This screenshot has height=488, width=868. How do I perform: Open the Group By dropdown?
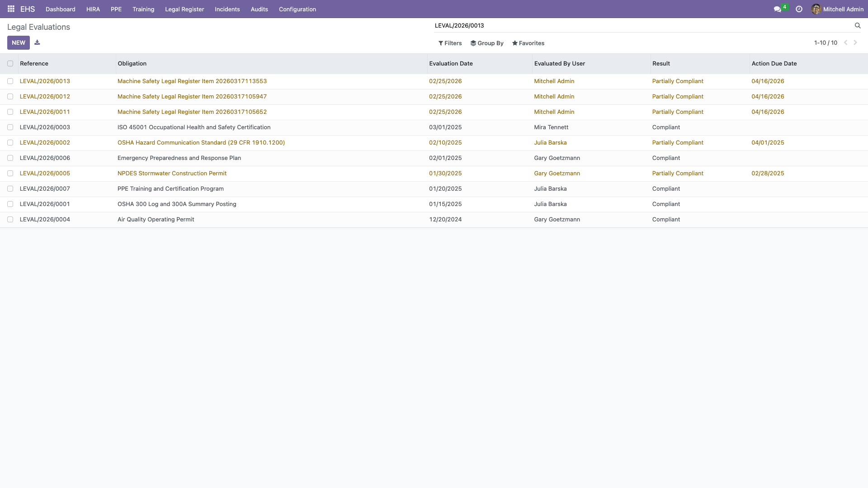pos(487,43)
